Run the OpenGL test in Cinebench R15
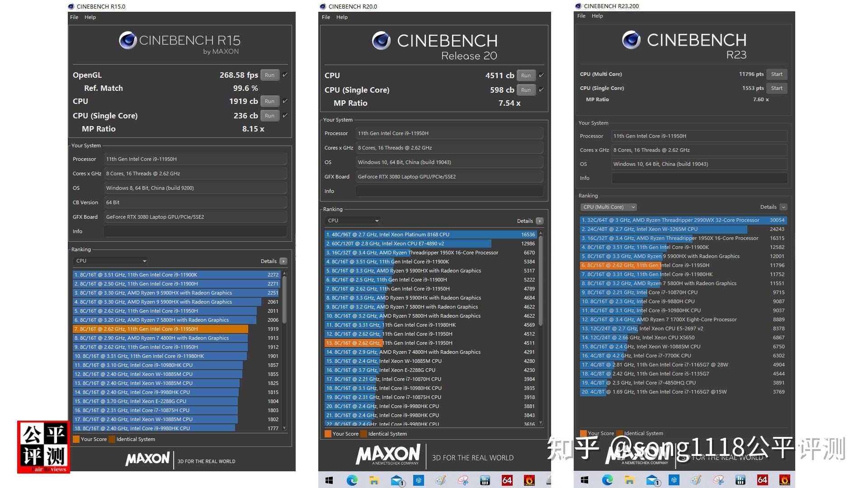 point(270,75)
